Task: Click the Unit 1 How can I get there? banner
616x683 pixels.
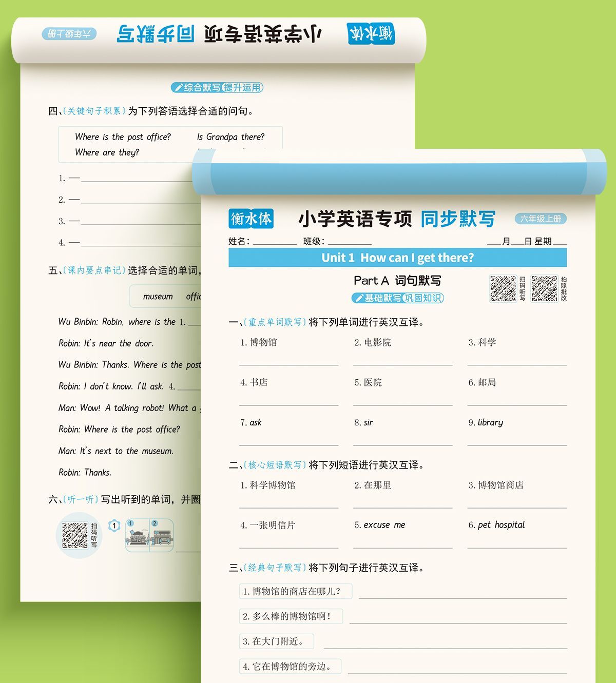Action: click(x=397, y=258)
